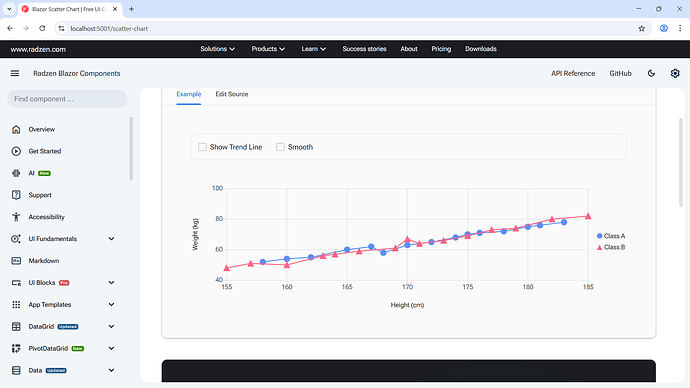Open Success stories menu item
The image size is (690, 388).
364,49
